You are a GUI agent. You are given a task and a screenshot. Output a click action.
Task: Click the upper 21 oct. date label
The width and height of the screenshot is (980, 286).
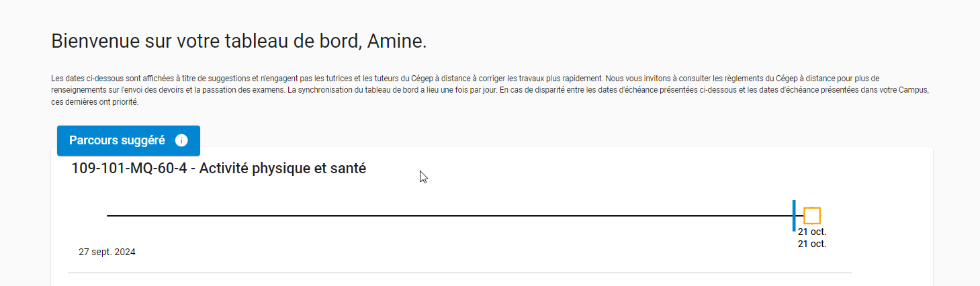coord(811,232)
